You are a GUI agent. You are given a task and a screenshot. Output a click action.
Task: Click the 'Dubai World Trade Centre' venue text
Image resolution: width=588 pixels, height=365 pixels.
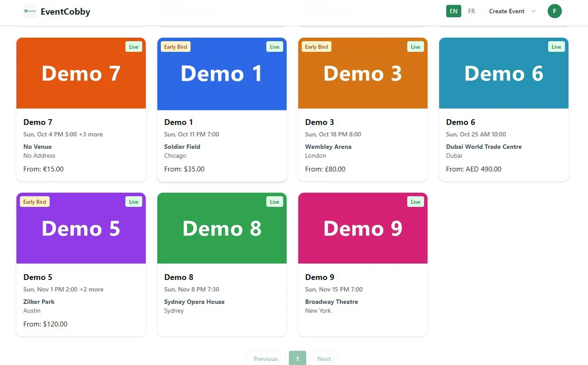point(484,147)
